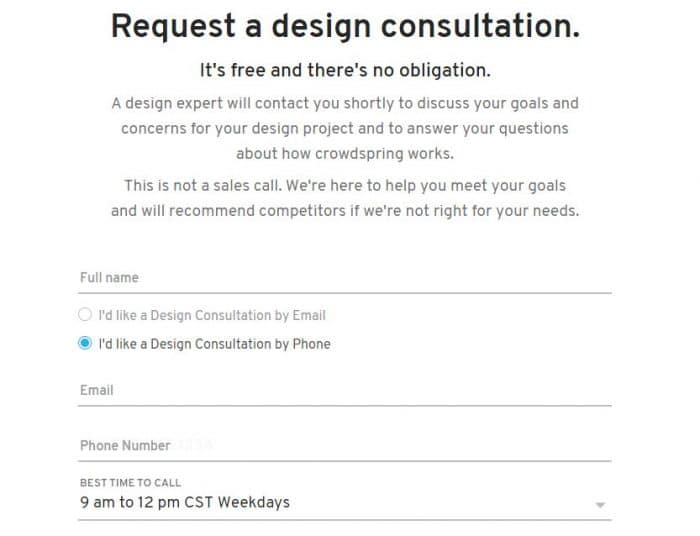Click the "Request a design consultation." heading
700x536 pixels.
345,27
